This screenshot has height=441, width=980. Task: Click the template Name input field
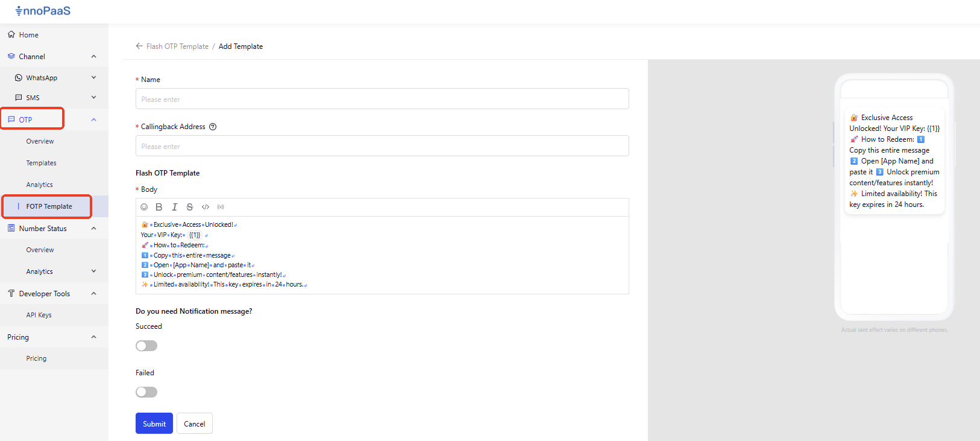(x=382, y=99)
